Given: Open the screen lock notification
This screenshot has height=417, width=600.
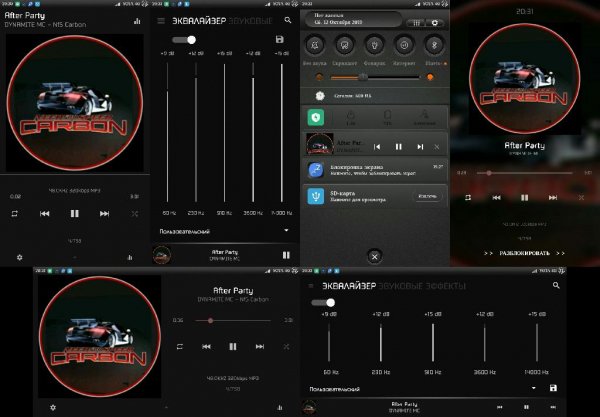Looking at the screenshot, I should 375,170.
